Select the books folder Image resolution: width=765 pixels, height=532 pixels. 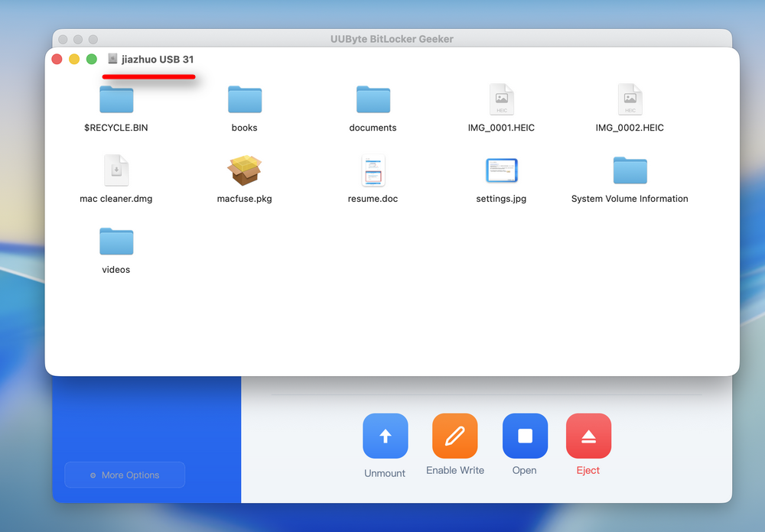[x=244, y=99]
